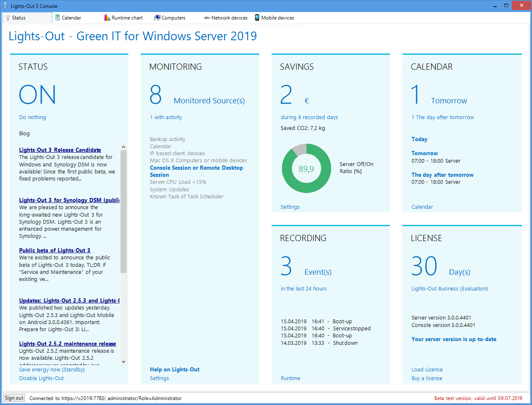Click the Sign out button

click(x=14, y=398)
